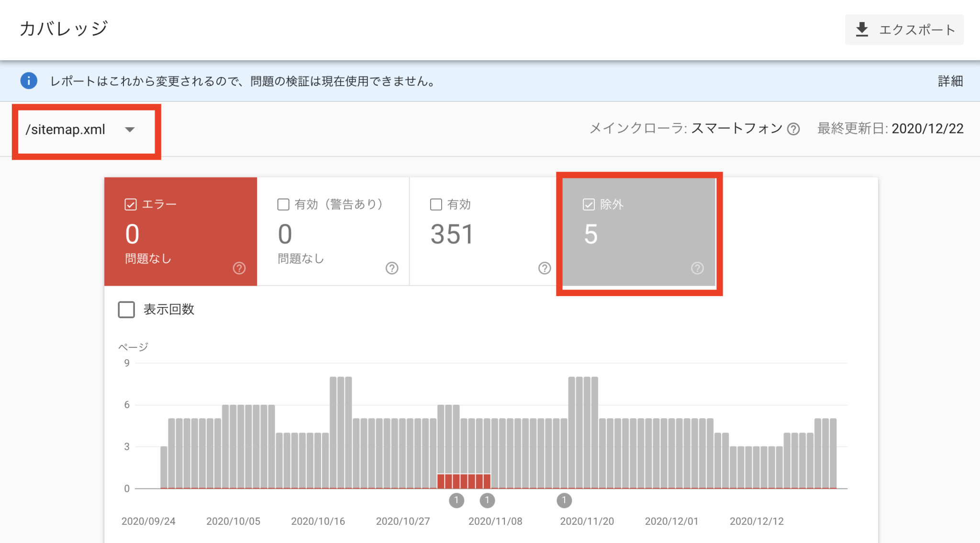Click the 2020/12/12 axis date label
Viewport: 980px width, 543px height.
point(757,521)
